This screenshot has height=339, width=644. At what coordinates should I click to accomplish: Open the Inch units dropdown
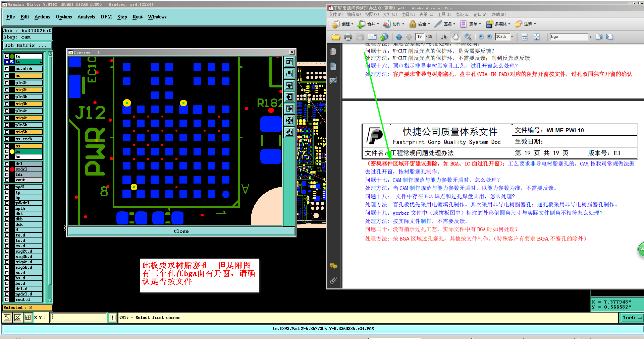[x=632, y=318]
